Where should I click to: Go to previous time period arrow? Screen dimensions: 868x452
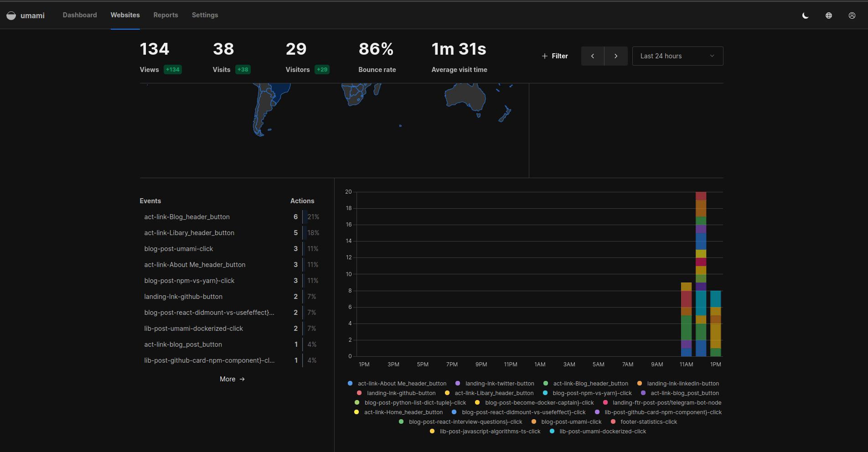(x=593, y=56)
